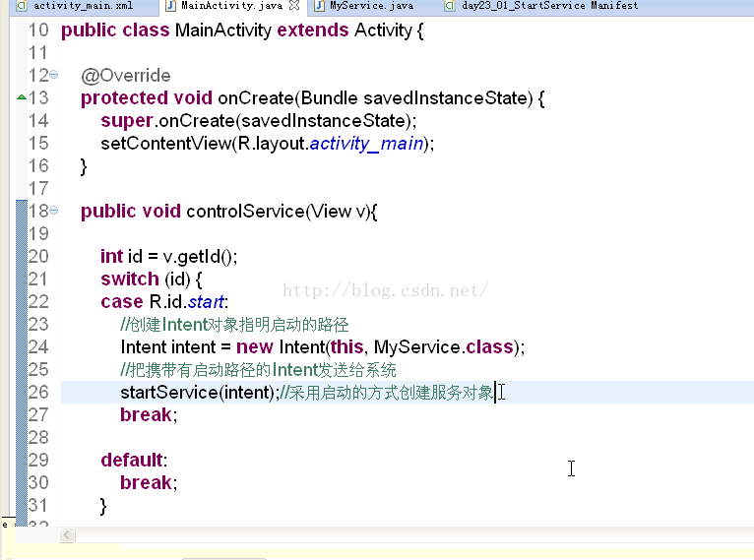Collapse the onCreate method fold at line 12

coord(54,75)
